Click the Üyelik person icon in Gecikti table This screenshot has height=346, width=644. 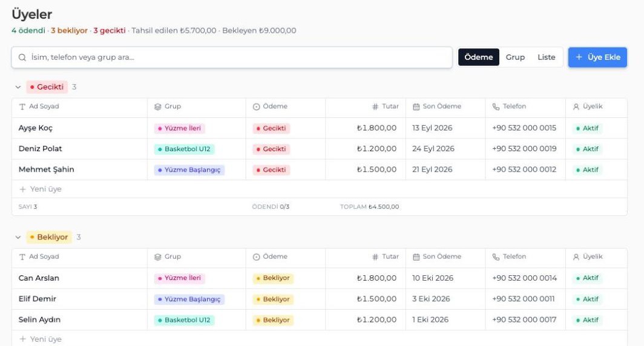click(x=576, y=106)
